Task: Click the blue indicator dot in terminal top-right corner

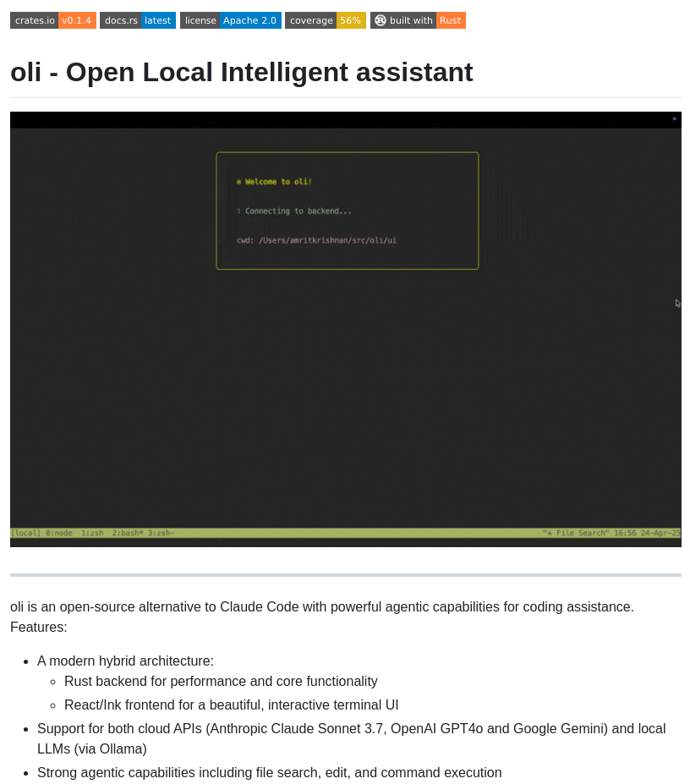Action: tap(674, 119)
